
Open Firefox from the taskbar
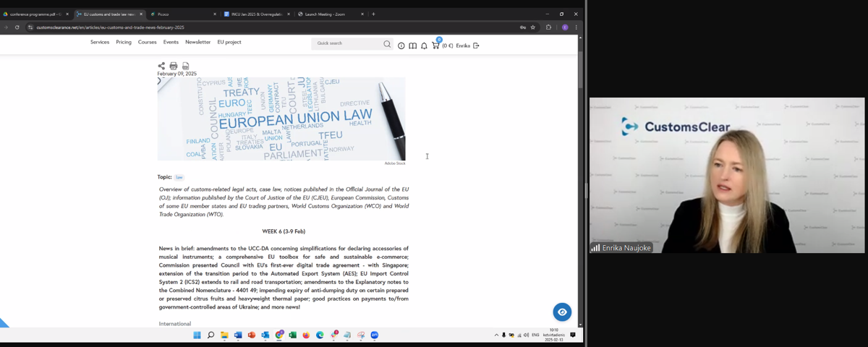point(306,335)
